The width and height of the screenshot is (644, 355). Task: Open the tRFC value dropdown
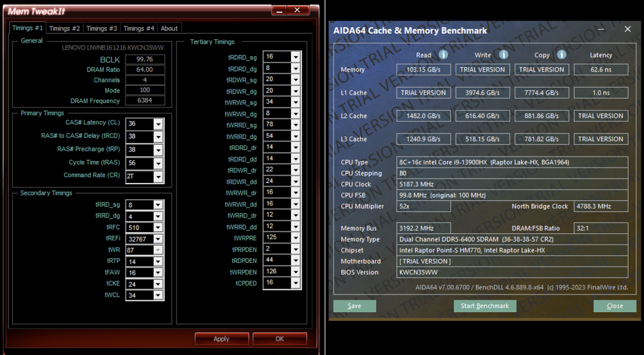tap(158, 227)
